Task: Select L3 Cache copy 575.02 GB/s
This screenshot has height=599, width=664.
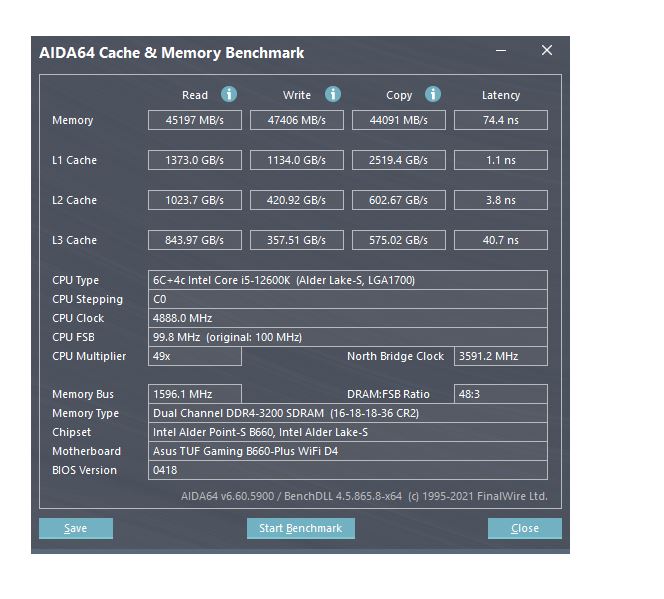Action: point(399,240)
